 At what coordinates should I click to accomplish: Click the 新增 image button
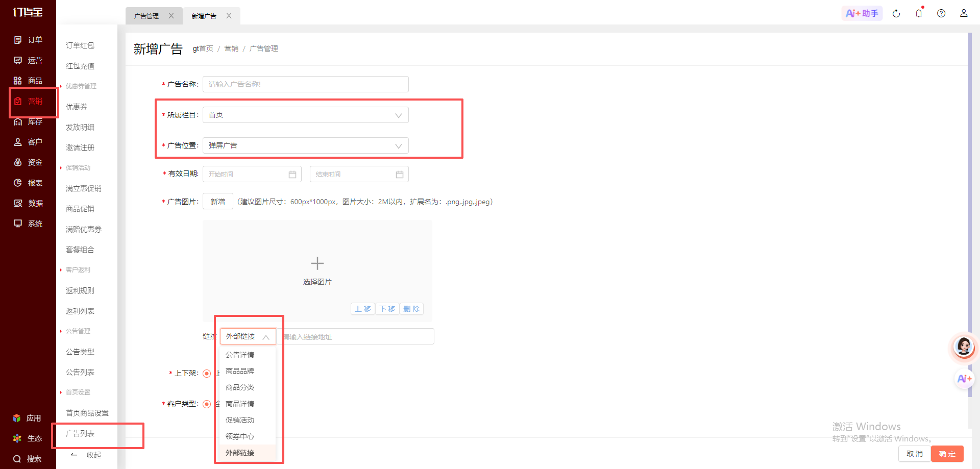pos(218,202)
